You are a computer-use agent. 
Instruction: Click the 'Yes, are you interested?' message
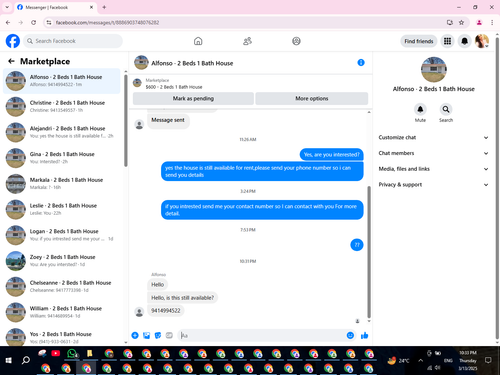[x=331, y=154]
